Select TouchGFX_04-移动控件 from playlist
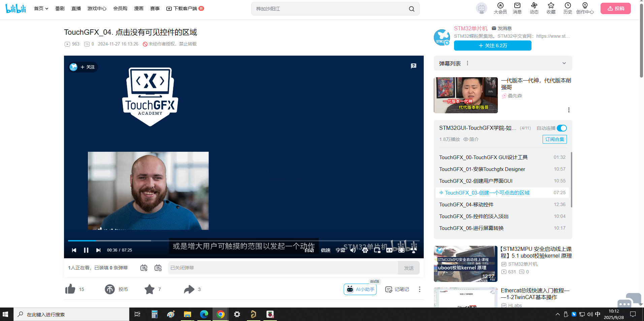The width and height of the screenshot is (644, 321). point(466,204)
